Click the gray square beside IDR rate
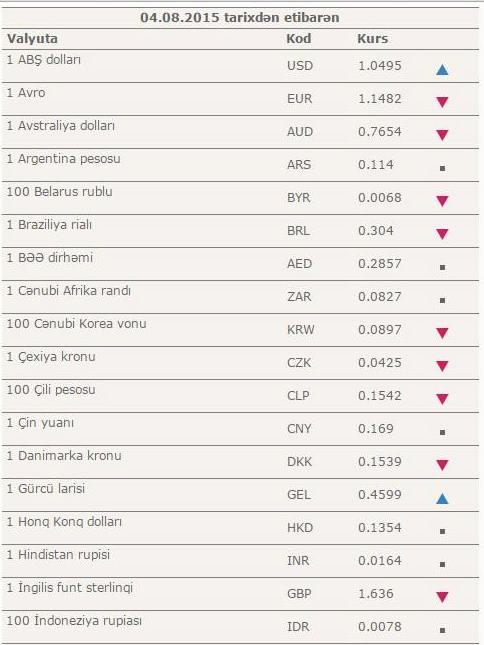The image size is (484, 645). [442, 630]
